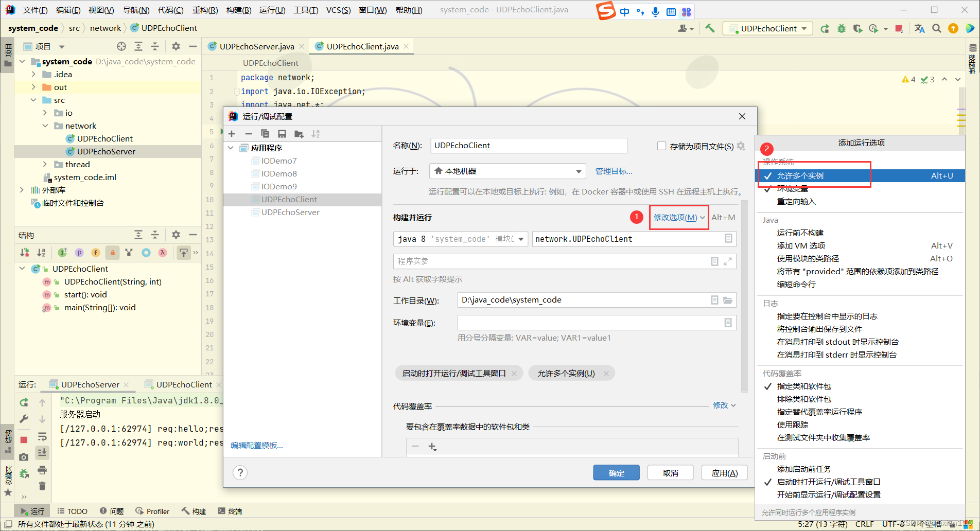This screenshot has width=980, height=531.
Task: Open project panel settings gear
Action: (176, 46)
